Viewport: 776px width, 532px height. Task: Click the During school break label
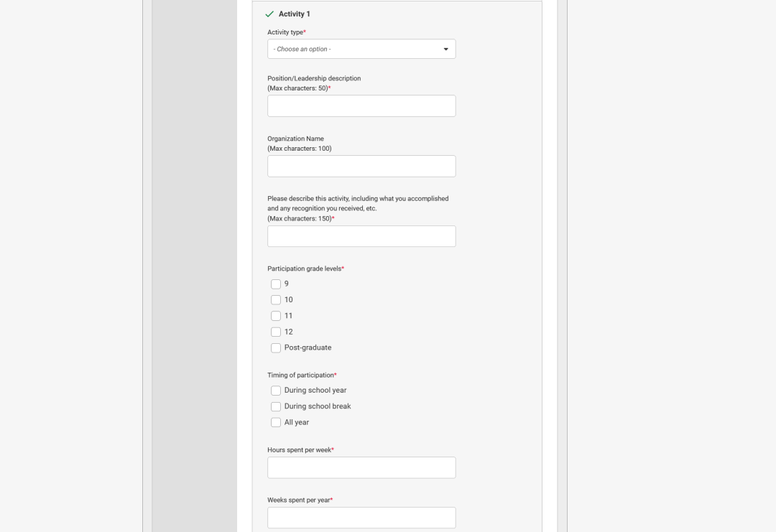(318, 406)
